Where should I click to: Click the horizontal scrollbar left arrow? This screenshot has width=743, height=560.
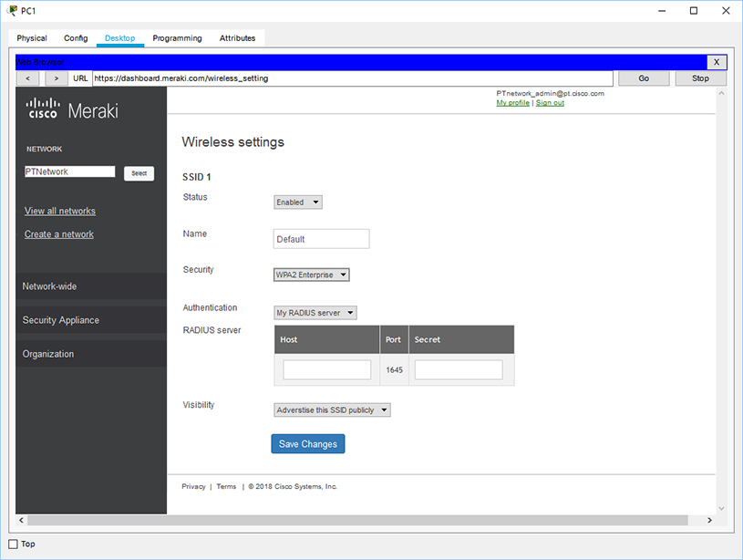tap(21, 520)
